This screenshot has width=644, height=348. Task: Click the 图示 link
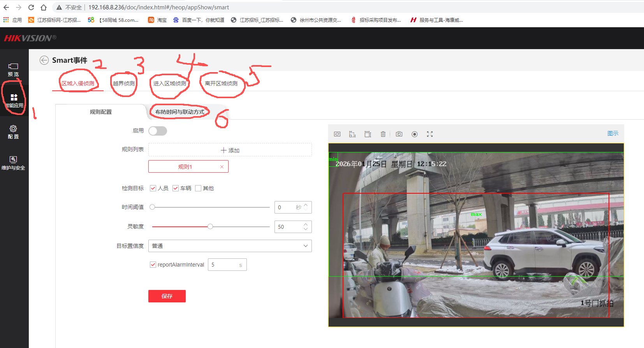(612, 133)
